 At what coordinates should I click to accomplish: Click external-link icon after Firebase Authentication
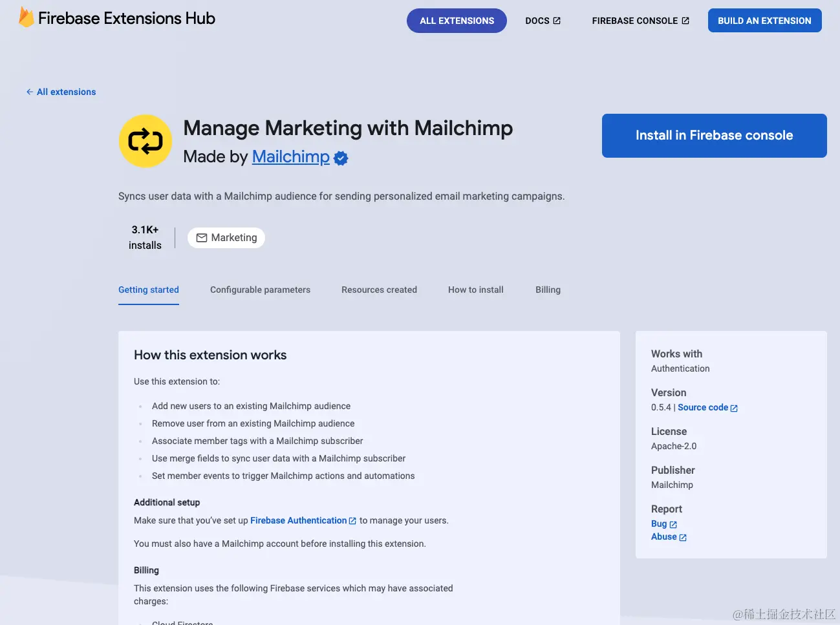(352, 521)
